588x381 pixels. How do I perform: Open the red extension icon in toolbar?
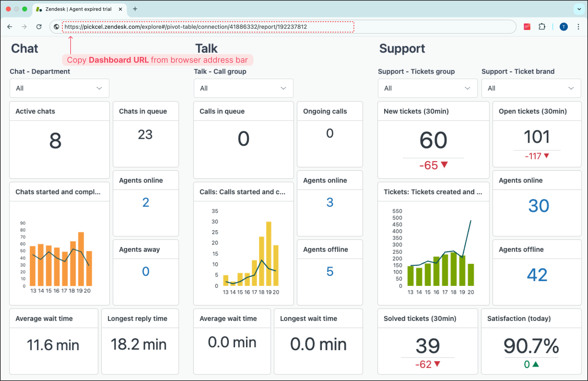click(x=527, y=27)
